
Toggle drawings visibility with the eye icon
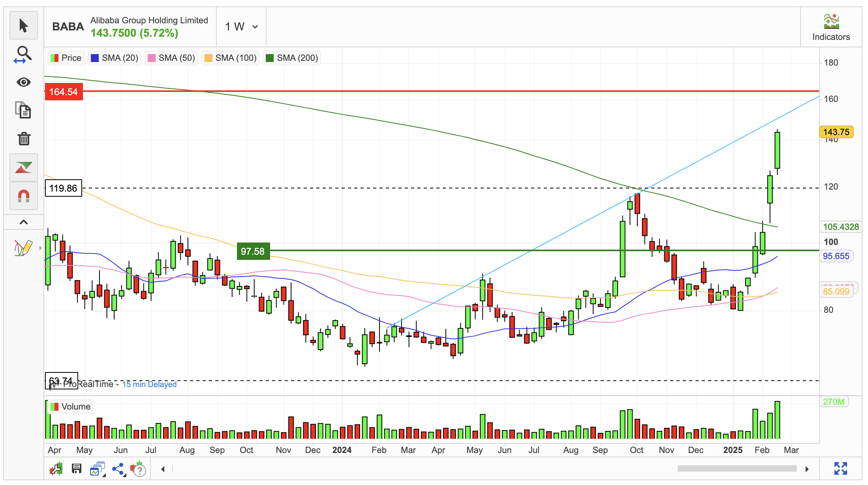[23, 82]
